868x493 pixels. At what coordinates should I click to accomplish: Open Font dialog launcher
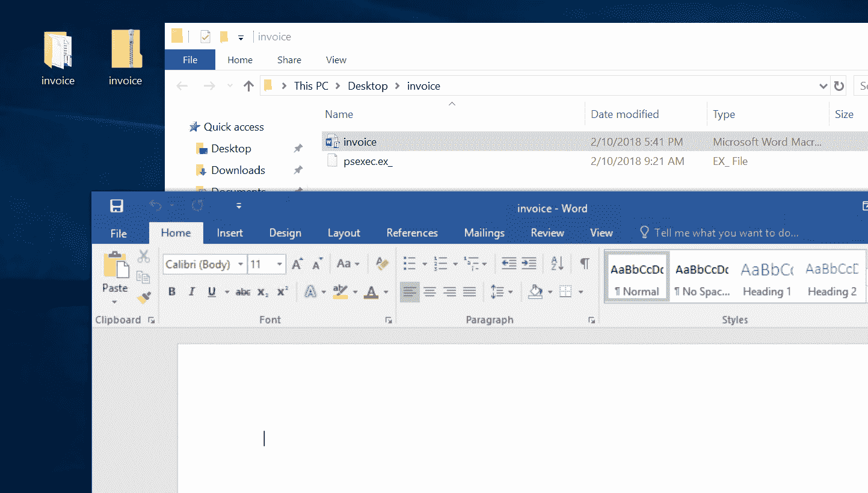[389, 321]
